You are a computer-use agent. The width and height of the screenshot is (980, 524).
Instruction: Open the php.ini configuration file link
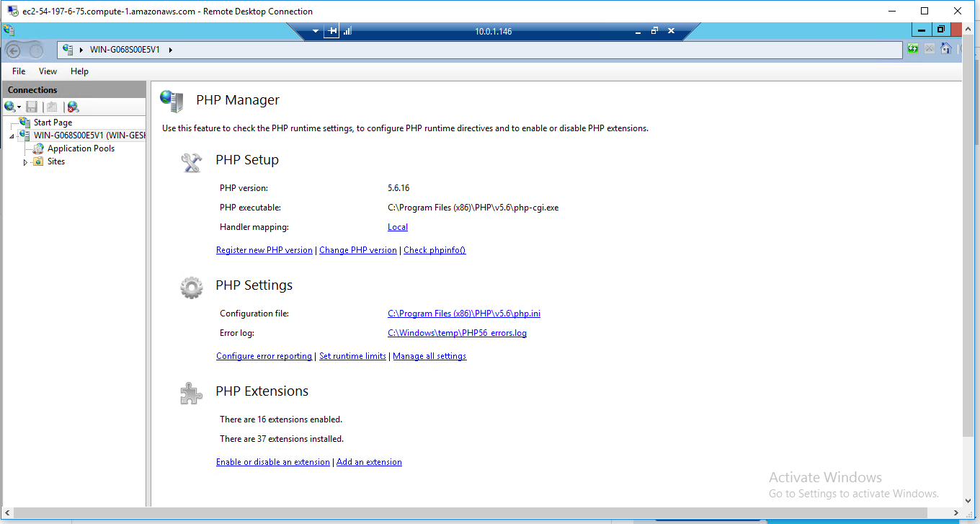click(x=463, y=313)
